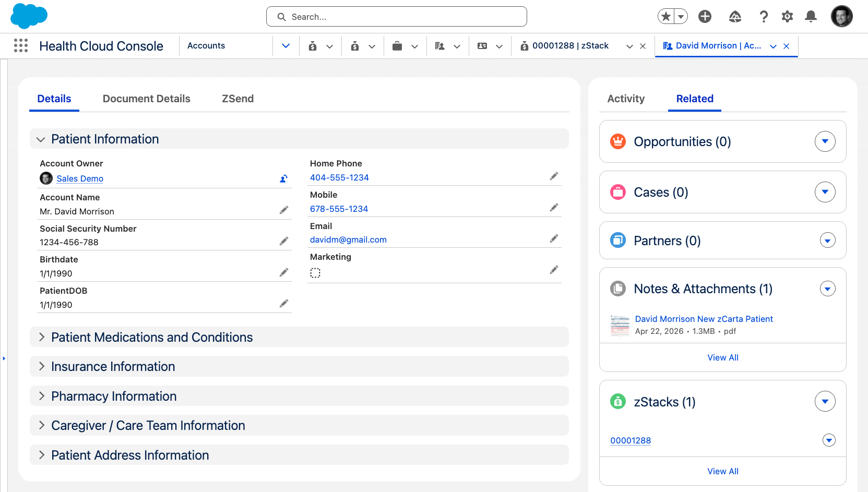The width and height of the screenshot is (868, 492).
Task: Open the user profile avatar
Action: click(842, 16)
